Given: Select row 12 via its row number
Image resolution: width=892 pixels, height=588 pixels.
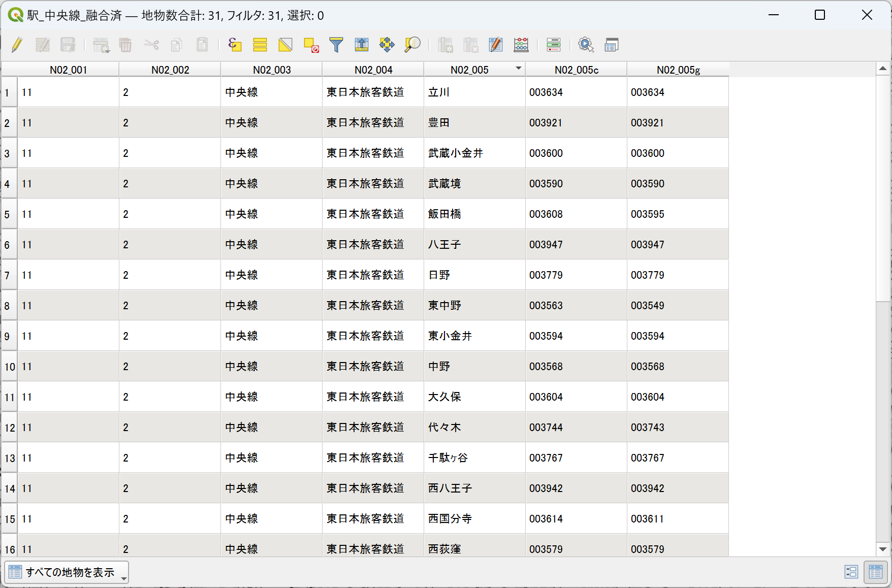Looking at the screenshot, I should [x=9, y=428].
